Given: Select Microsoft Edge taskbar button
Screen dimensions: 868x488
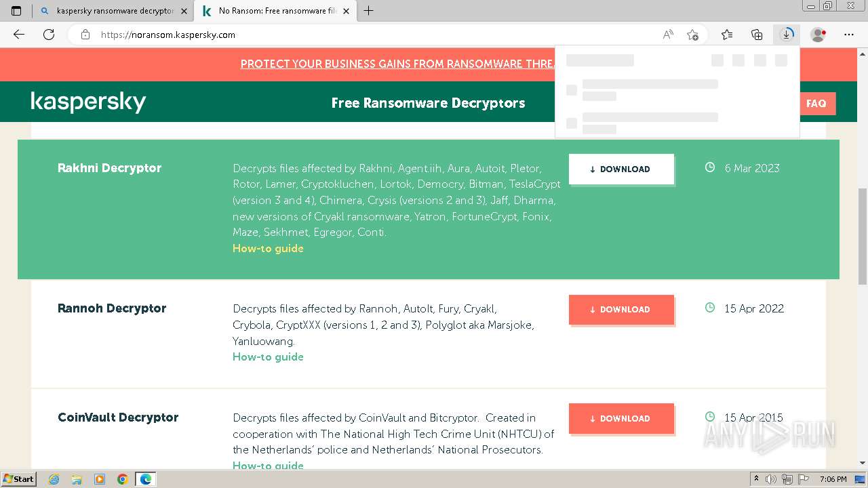Looking at the screenshot, I should [x=145, y=479].
